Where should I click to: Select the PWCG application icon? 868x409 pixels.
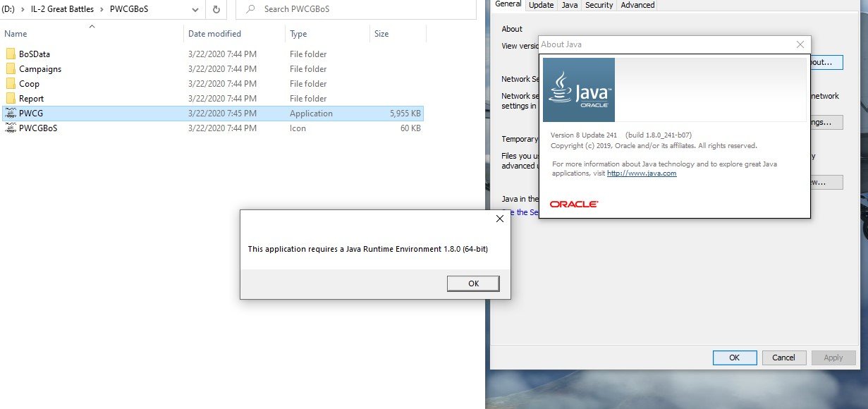coord(11,114)
